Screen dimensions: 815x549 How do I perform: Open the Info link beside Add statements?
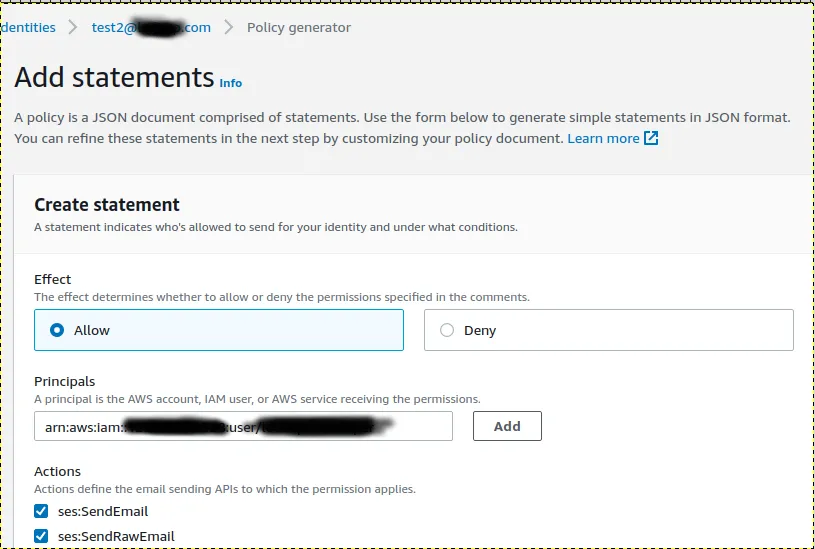[231, 83]
